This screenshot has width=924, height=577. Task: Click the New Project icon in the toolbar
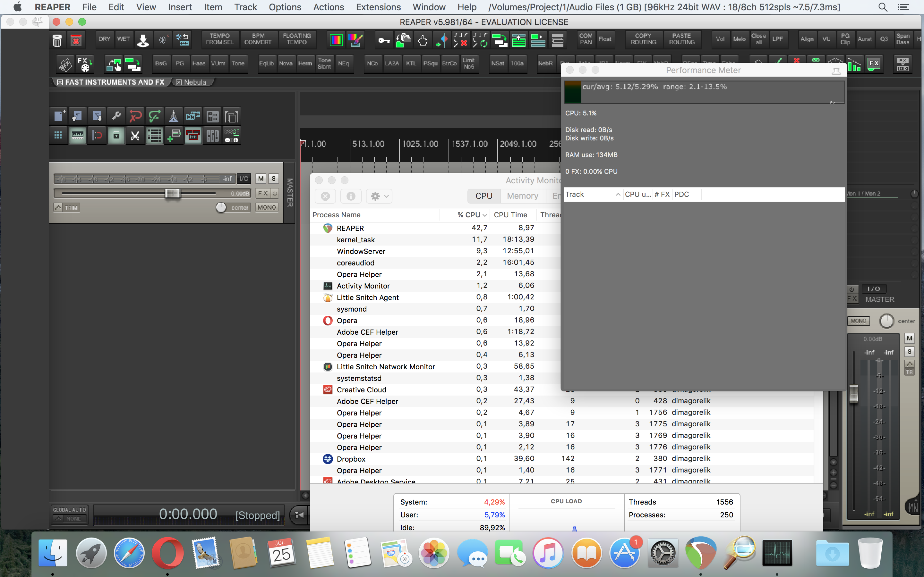point(59,116)
